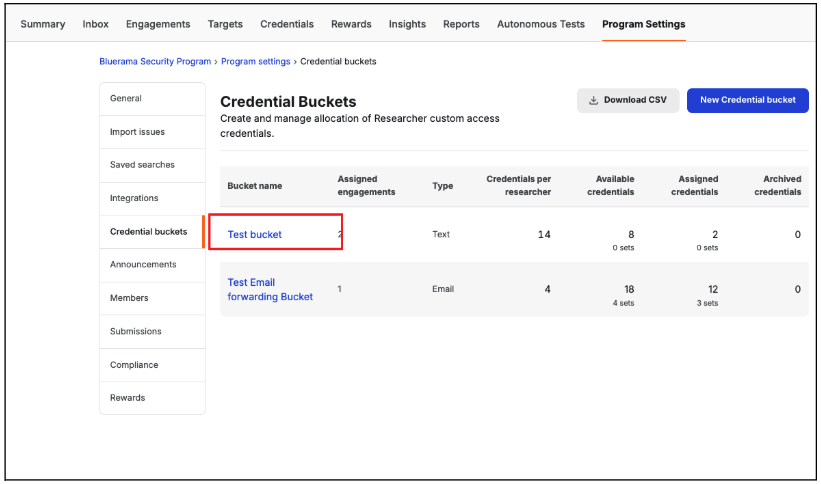Click credentials per researcher value 14
821x484 pixels.
[x=544, y=235]
